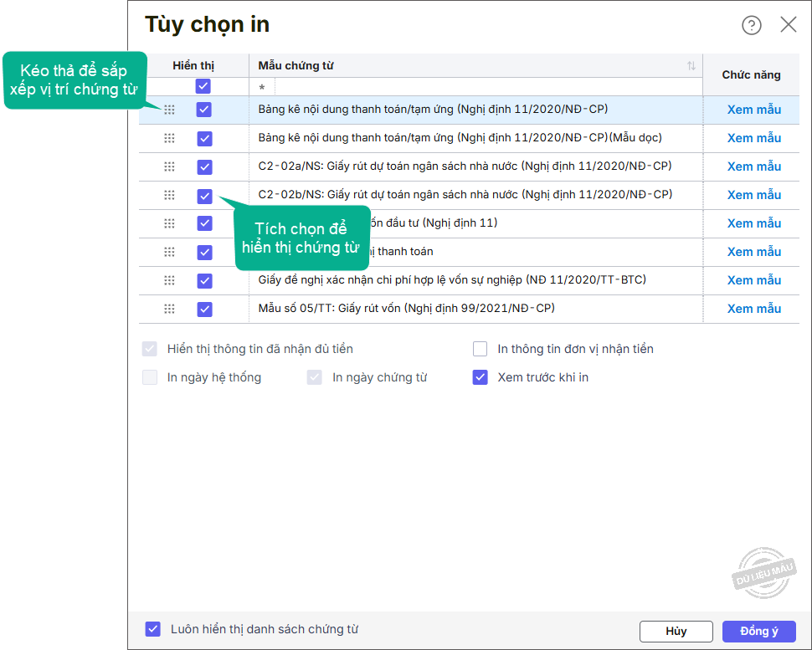Click Hiển thị thông tin đã nhận đủ tiền checkbox

[150, 349]
